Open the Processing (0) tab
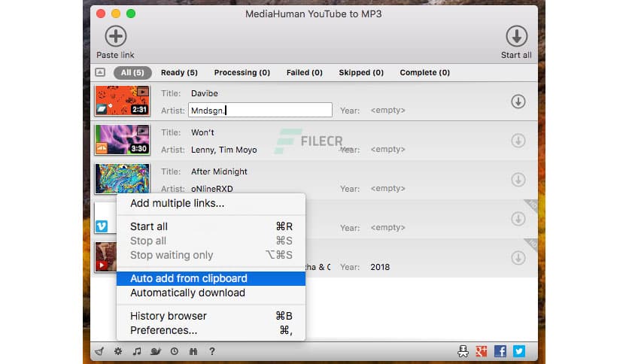The image size is (629, 364). pos(242,72)
